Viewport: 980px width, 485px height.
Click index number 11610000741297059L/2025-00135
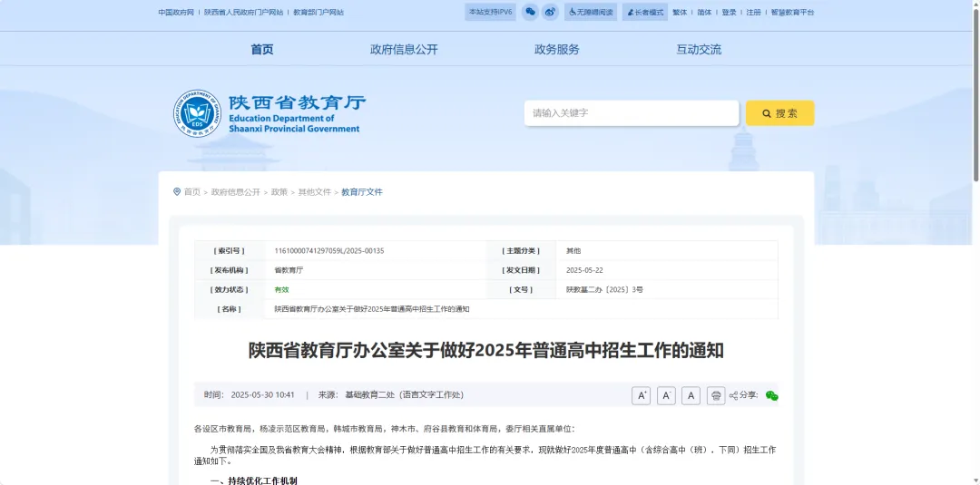click(x=329, y=251)
